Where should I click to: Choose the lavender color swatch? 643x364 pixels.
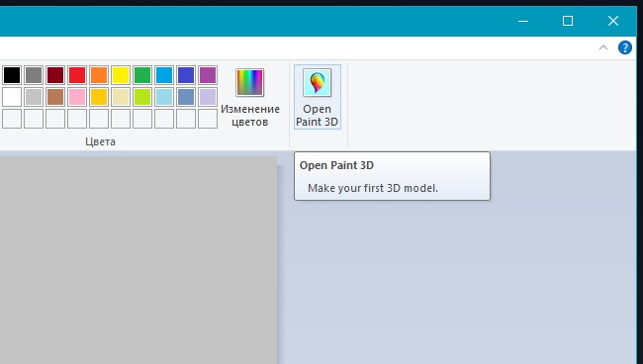(x=208, y=97)
